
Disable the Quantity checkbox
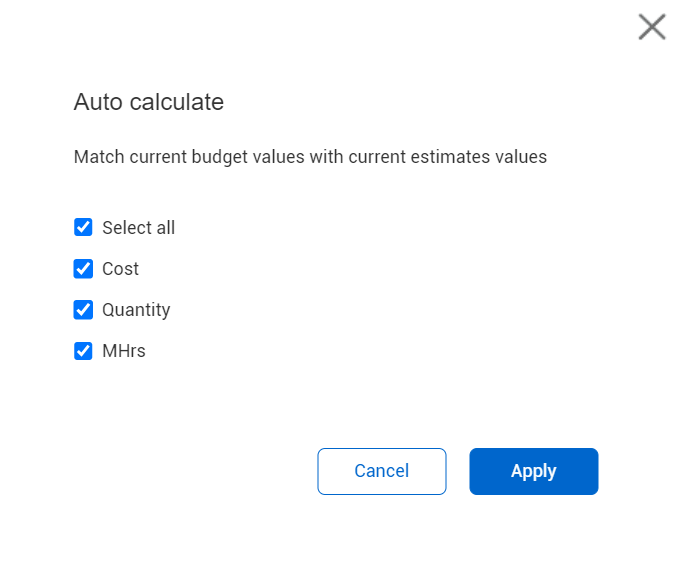point(83,309)
